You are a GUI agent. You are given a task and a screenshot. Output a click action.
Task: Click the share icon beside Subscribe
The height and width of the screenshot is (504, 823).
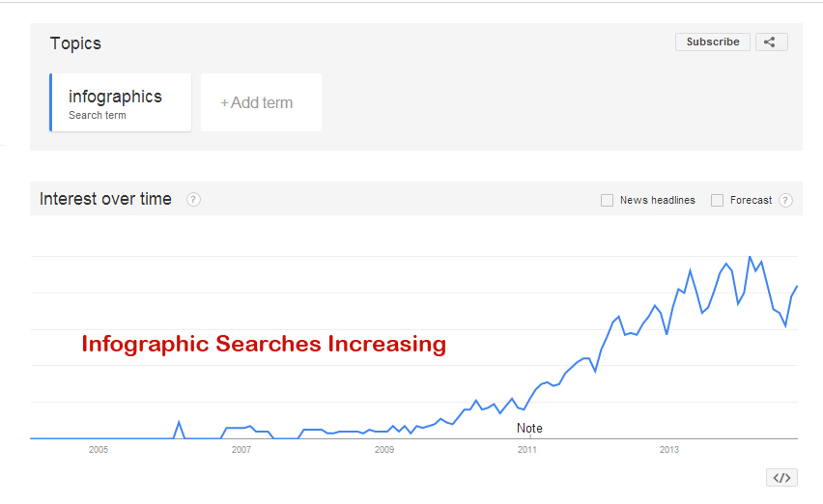[770, 42]
